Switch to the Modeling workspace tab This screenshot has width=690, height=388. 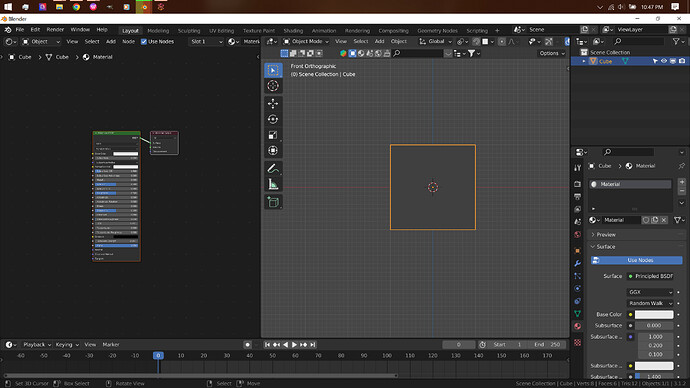coord(158,30)
